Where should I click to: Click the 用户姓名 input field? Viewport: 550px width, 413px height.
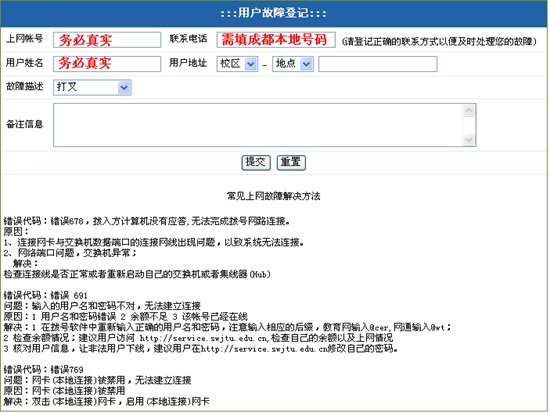(107, 64)
